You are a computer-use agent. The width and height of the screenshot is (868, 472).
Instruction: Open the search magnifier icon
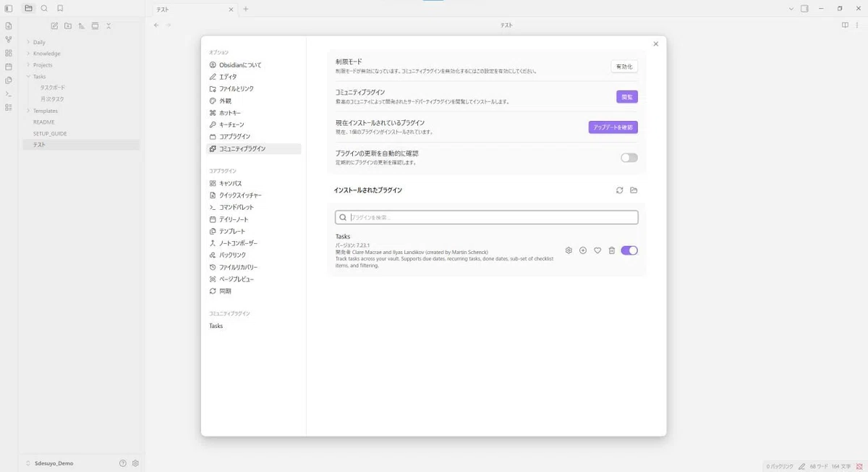[x=44, y=9]
